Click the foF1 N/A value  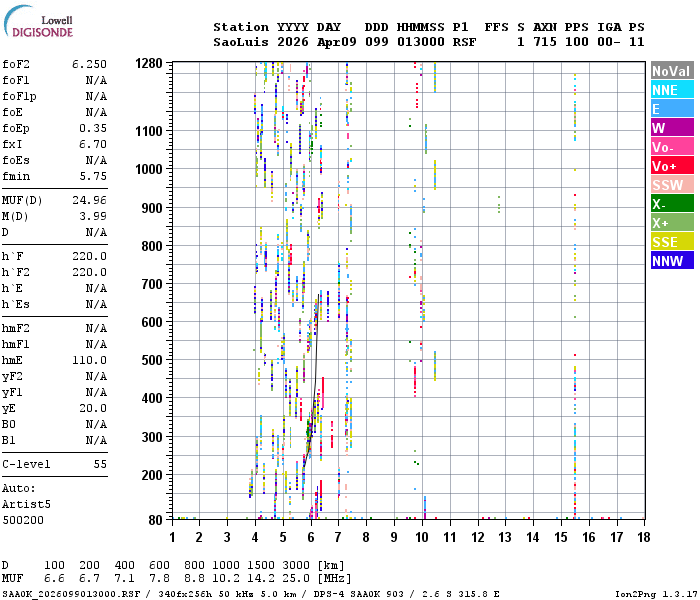click(x=96, y=80)
